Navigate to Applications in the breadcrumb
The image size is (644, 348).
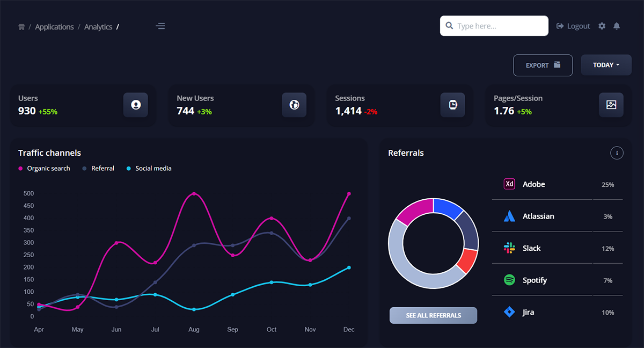click(x=54, y=26)
